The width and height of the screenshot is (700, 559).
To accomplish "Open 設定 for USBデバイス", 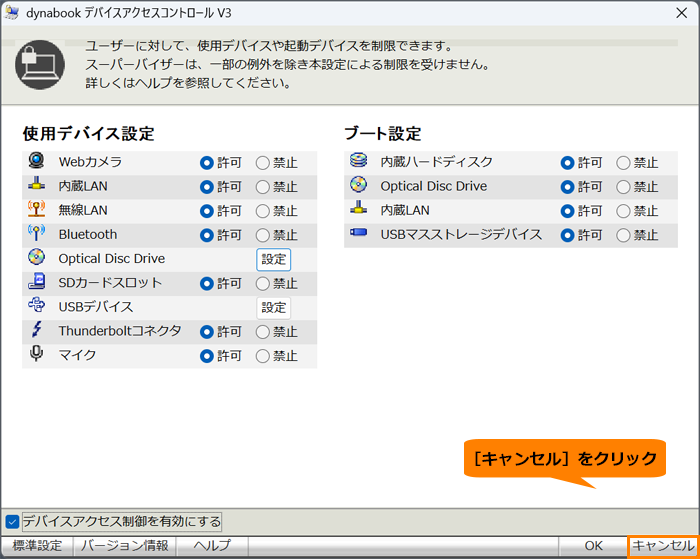I will (274, 308).
